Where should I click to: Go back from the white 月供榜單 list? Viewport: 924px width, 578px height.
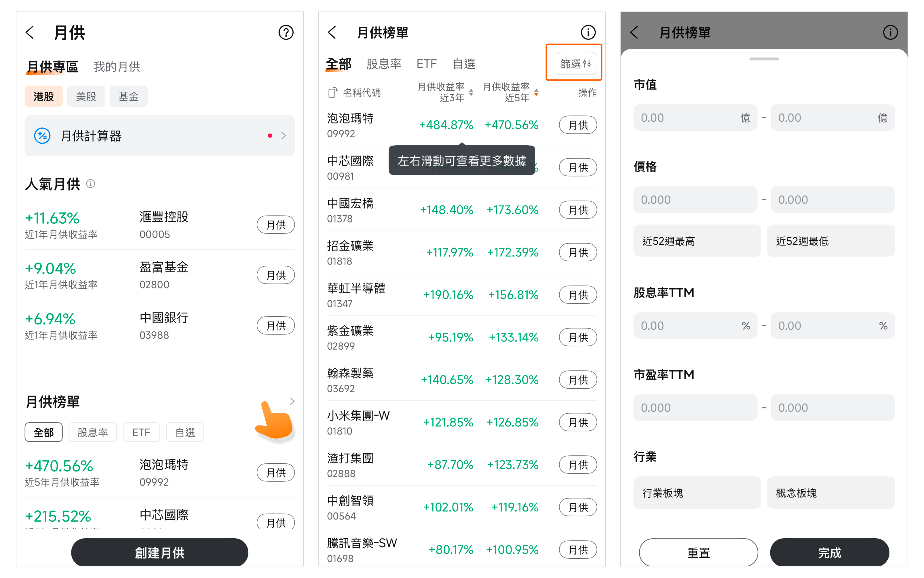332,33
